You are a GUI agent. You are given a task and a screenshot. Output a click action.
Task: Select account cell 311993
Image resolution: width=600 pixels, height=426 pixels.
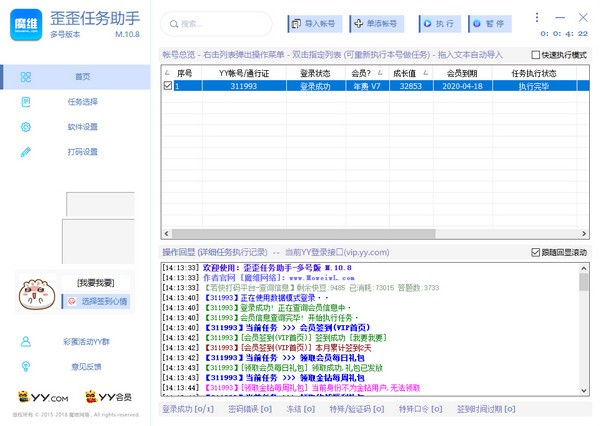click(x=244, y=86)
